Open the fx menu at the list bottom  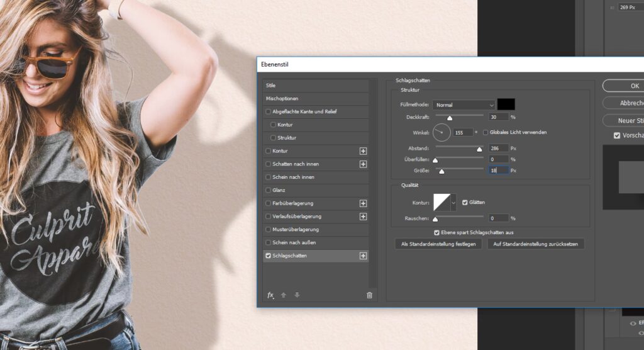[x=270, y=295]
